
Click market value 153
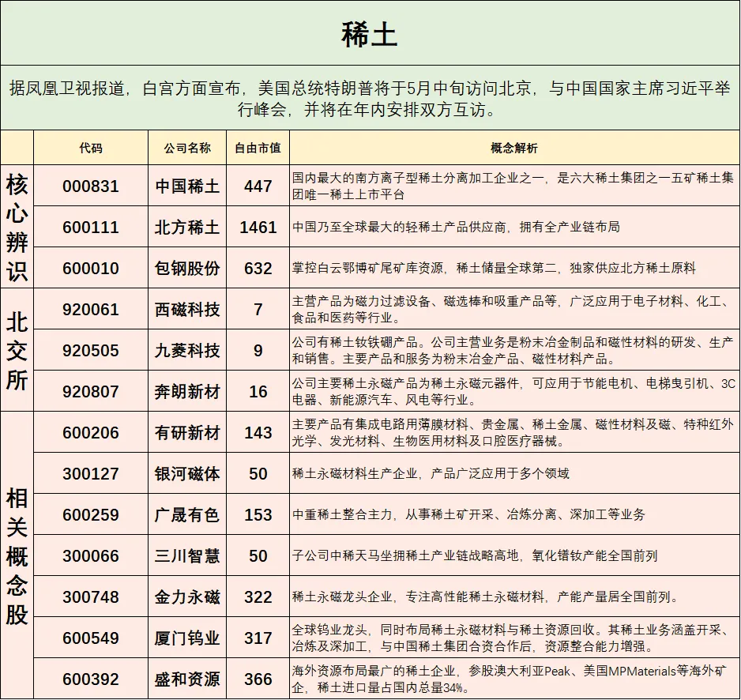coord(258,515)
